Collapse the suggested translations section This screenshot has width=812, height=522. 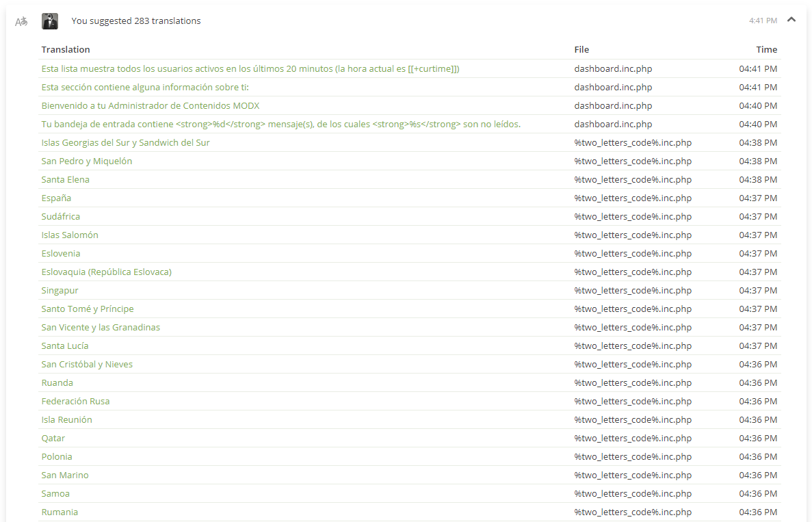coord(791,20)
